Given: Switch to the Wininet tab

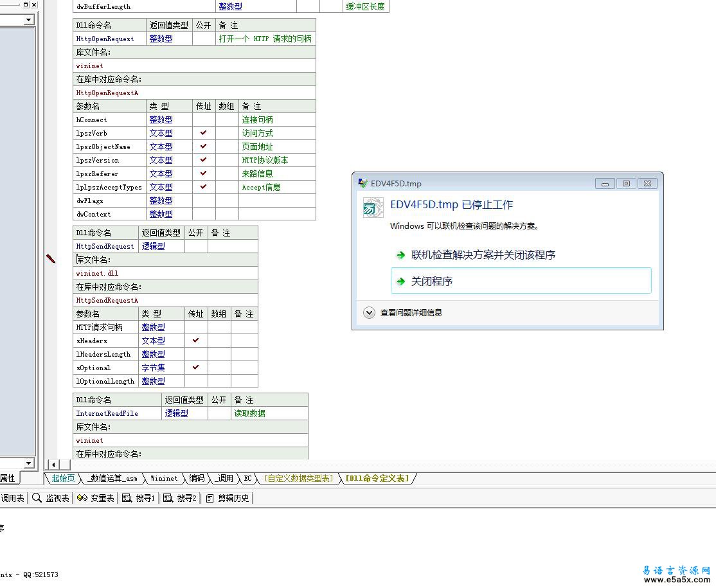Looking at the screenshot, I should click(163, 478).
